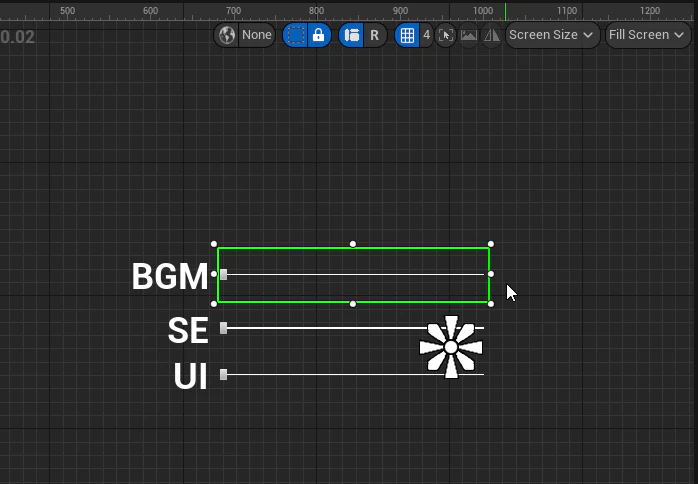Click the mirror flip preview icon
Viewport: 698px width, 484px height.
tap(492, 35)
